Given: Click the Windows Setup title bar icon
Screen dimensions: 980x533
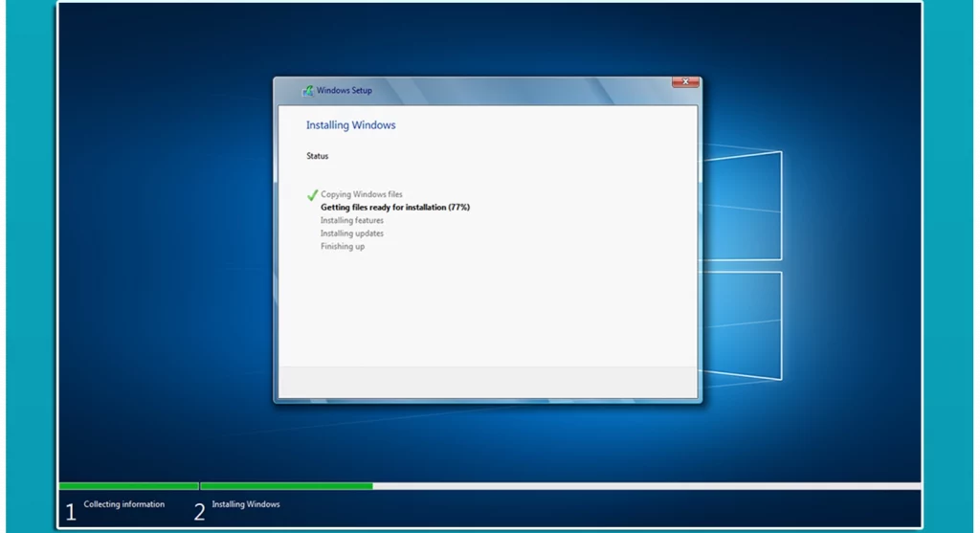Looking at the screenshot, I should pos(308,91).
